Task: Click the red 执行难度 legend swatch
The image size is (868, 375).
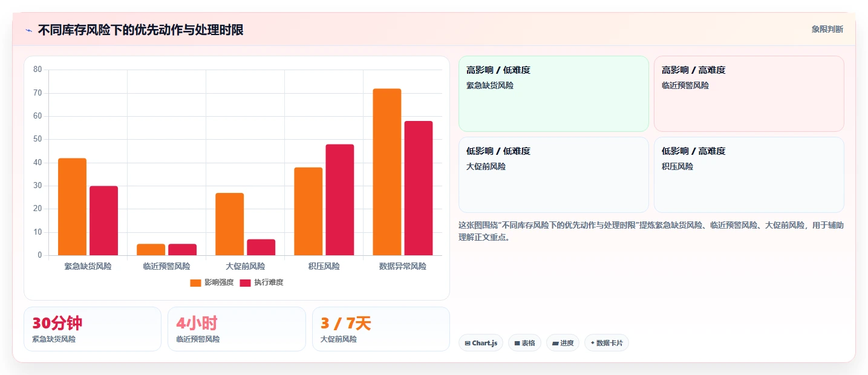Action: click(246, 282)
